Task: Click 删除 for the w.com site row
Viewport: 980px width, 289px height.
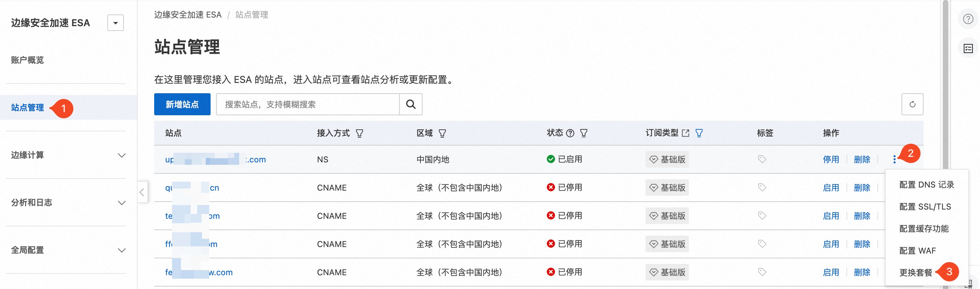Action: [x=862, y=272]
